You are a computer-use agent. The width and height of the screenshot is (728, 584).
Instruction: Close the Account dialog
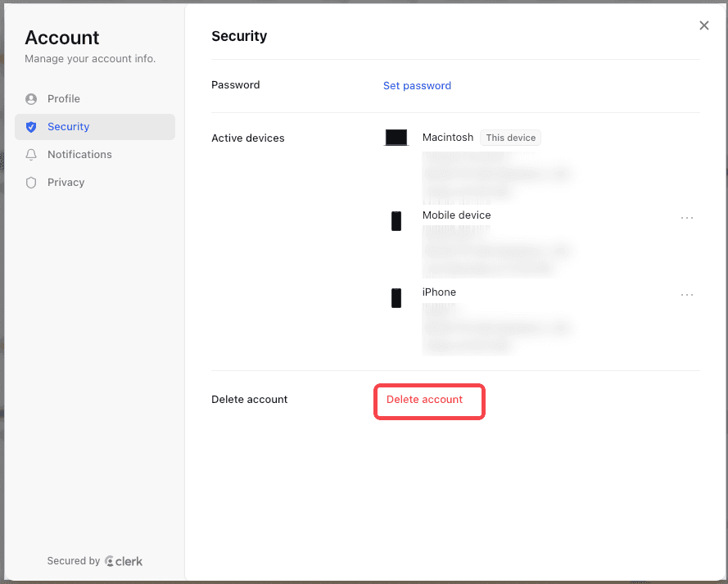click(704, 25)
